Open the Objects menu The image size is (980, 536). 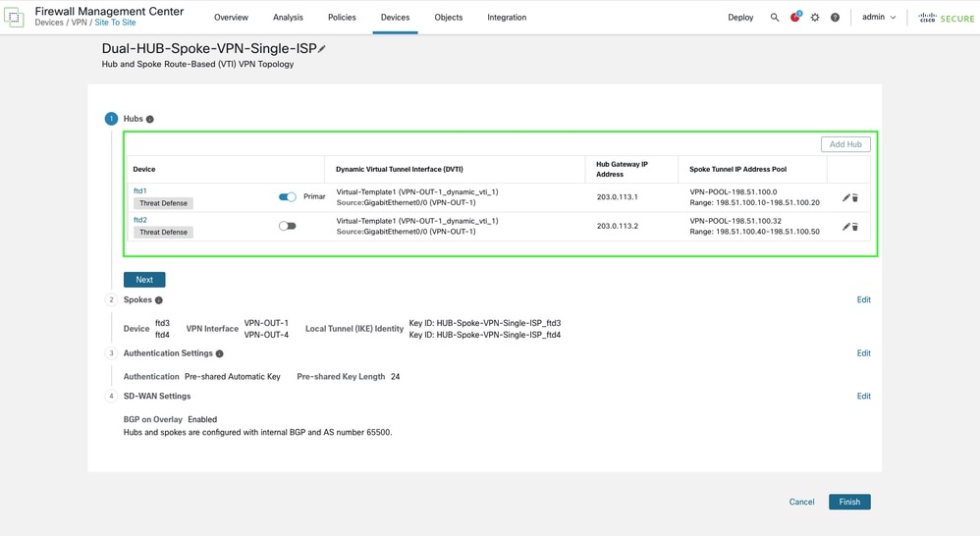pos(448,18)
